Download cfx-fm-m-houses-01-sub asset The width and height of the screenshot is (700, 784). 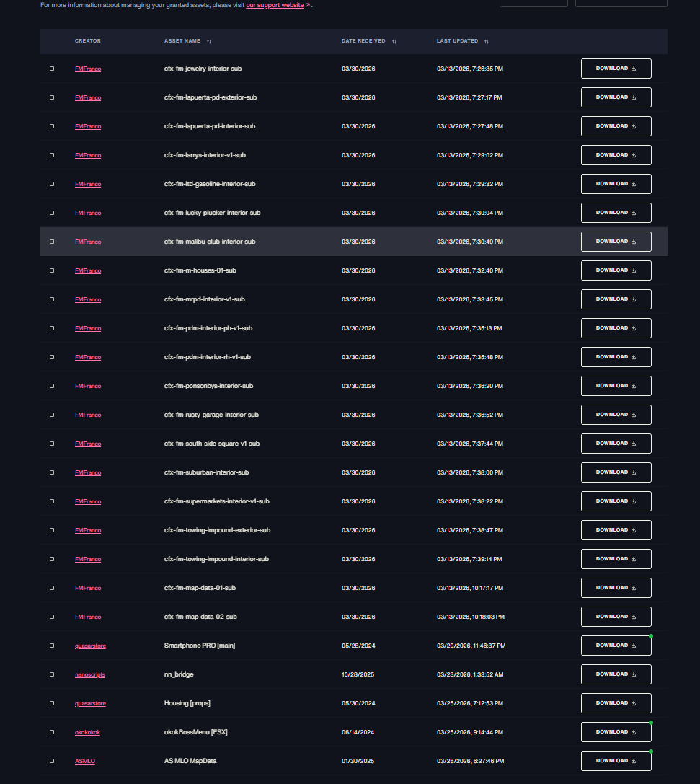coord(616,270)
